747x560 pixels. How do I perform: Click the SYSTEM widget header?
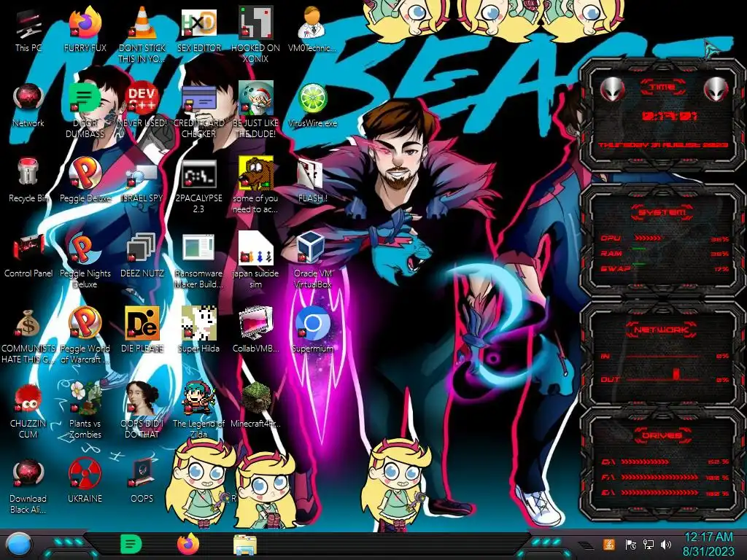point(662,212)
